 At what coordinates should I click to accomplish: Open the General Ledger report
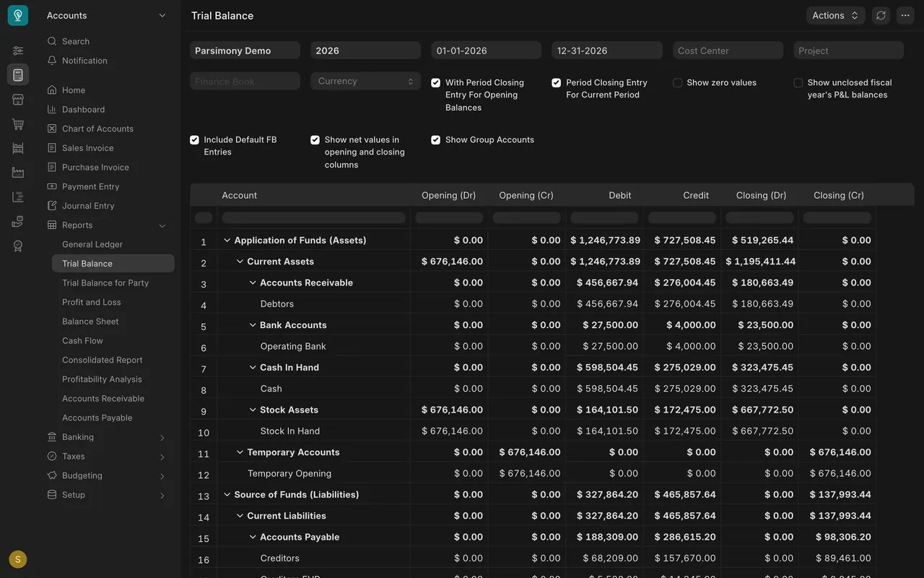92,244
